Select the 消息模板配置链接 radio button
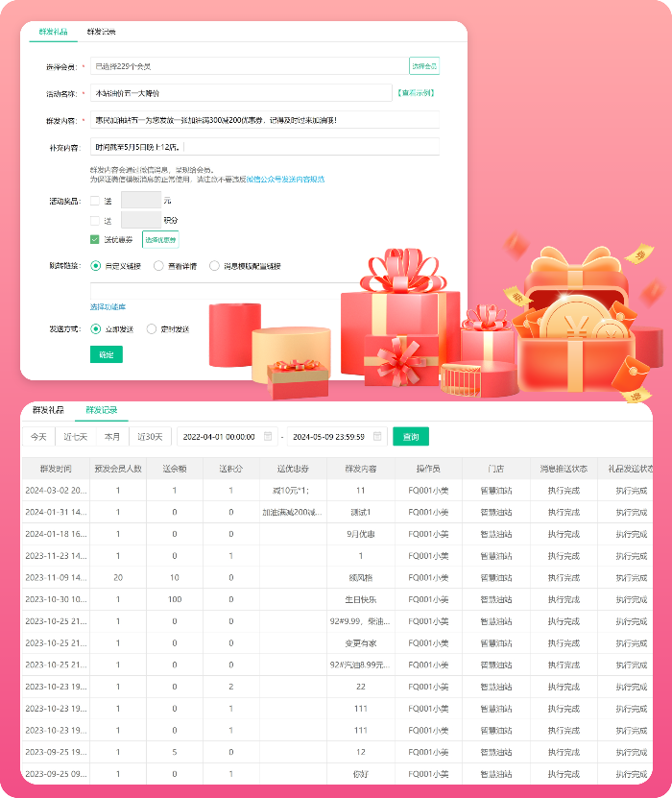Screen dimensions: 672x798 (x=215, y=266)
